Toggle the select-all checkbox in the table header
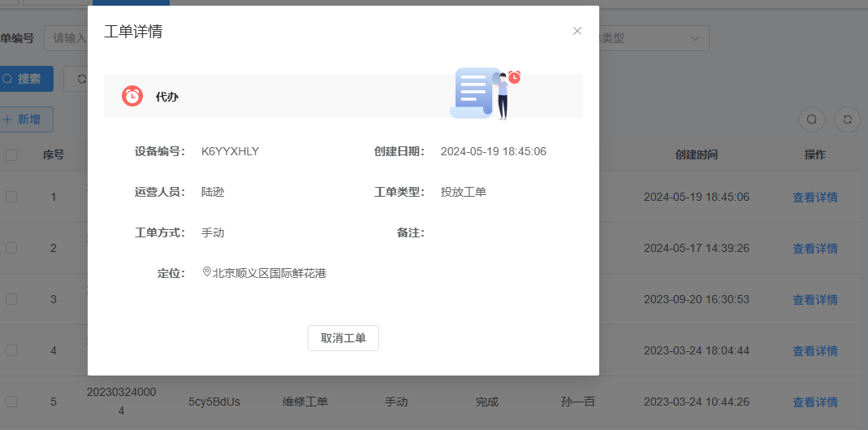868x430 pixels. pyautogui.click(x=11, y=154)
